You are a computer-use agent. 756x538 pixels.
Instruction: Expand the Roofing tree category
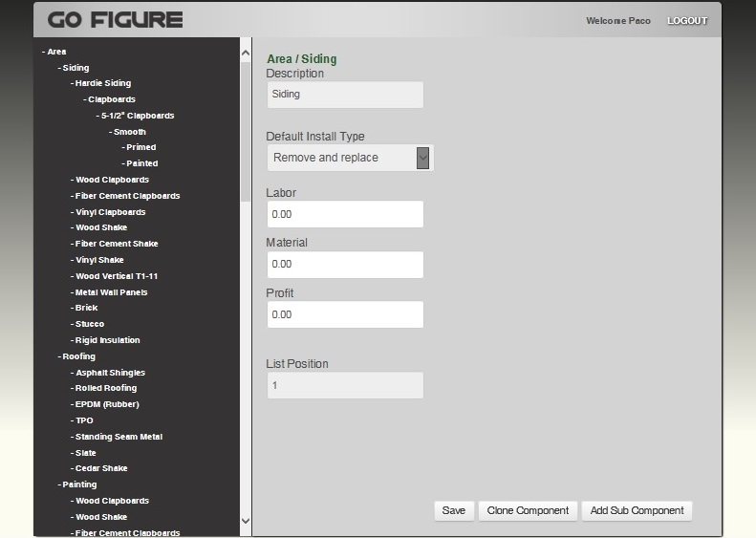tap(78, 356)
